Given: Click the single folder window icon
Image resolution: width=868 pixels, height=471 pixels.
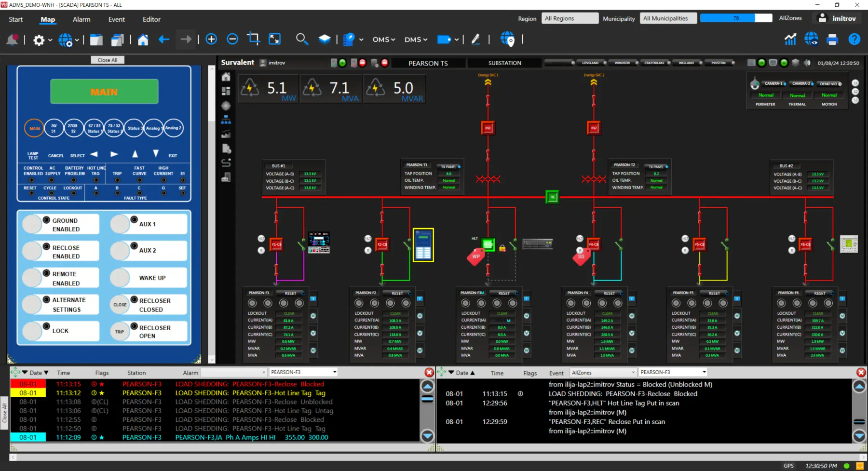Looking at the screenshot, I should point(96,40).
